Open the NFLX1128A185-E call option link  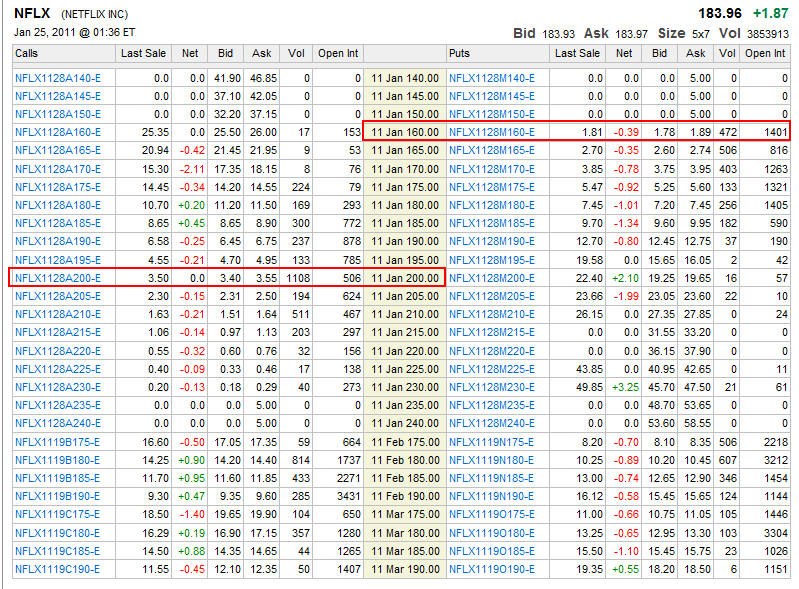coord(57,222)
